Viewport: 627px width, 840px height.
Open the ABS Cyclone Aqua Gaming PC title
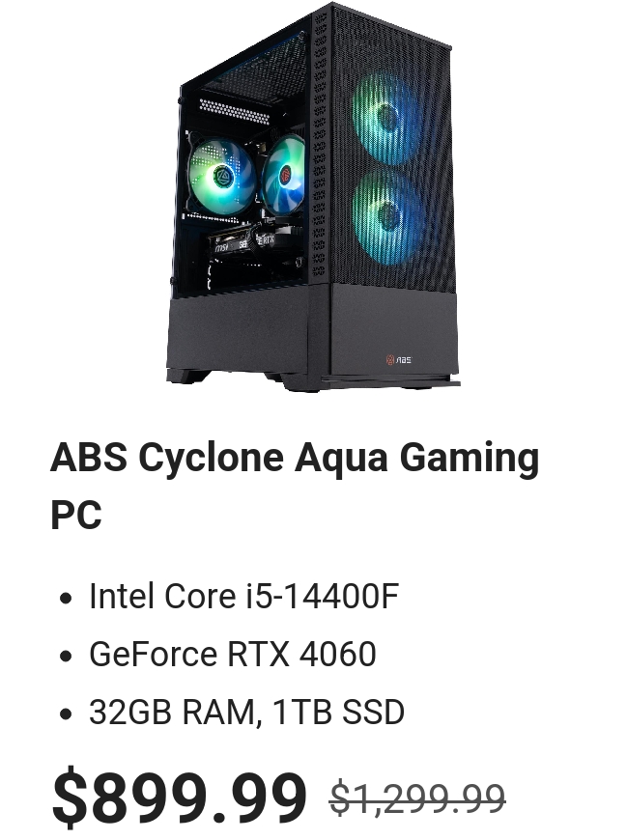click(295, 486)
